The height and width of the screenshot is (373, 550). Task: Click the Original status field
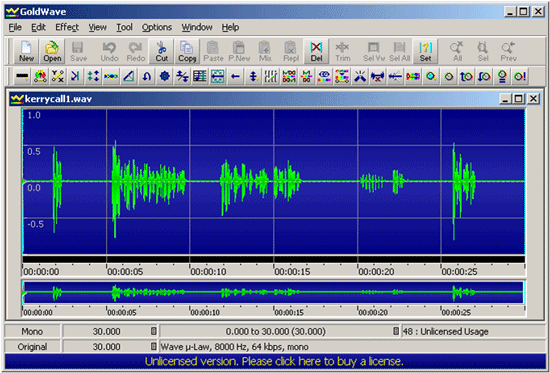click(32, 347)
